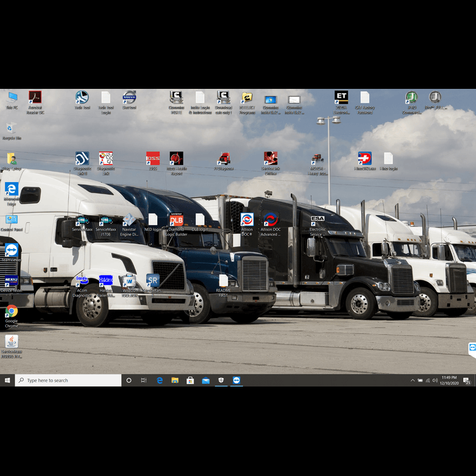Launch SR ServiceRanger shortcut
The height and width of the screenshot is (476, 476).
pos(153,283)
